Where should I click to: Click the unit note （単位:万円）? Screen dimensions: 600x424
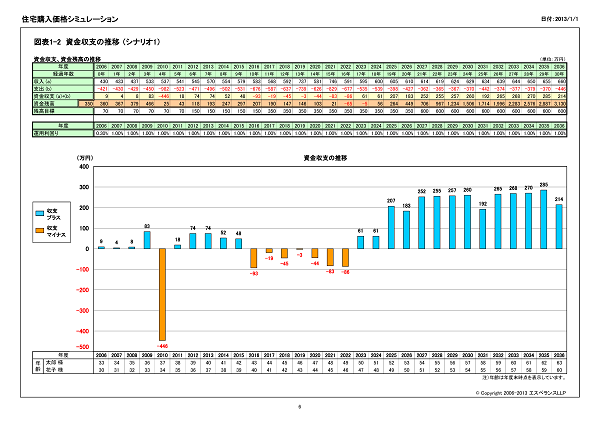coord(553,59)
